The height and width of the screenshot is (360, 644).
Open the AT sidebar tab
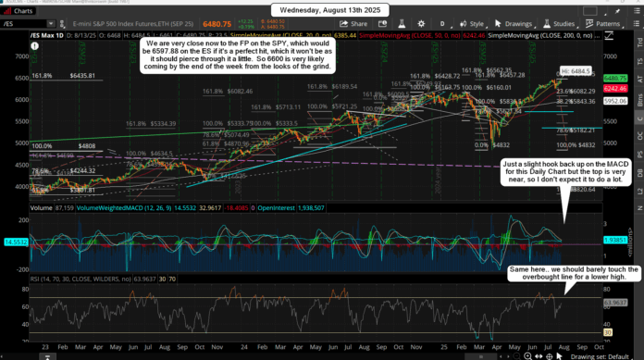pos(639,79)
